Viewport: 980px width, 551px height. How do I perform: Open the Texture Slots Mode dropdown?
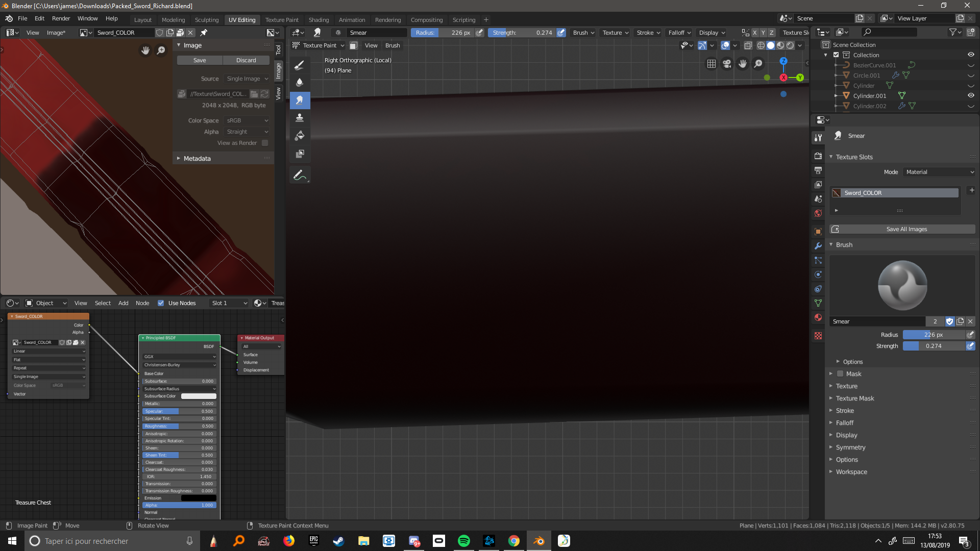pyautogui.click(x=939, y=172)
